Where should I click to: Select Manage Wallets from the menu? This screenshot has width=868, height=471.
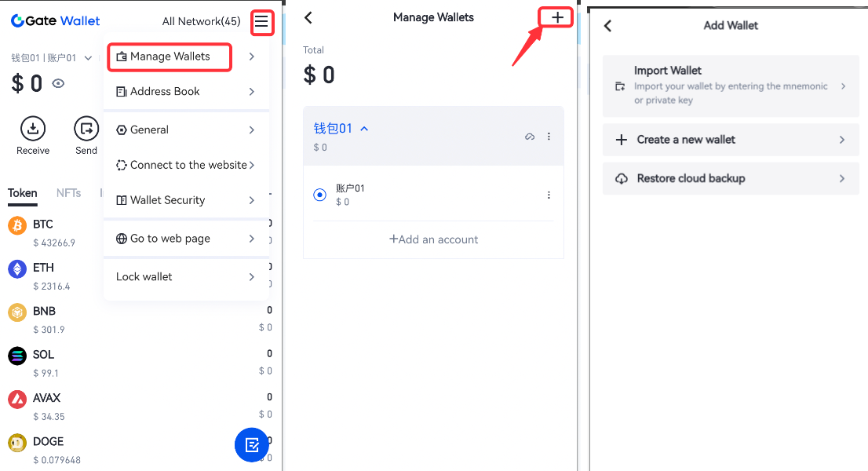[x=170, y=57]
